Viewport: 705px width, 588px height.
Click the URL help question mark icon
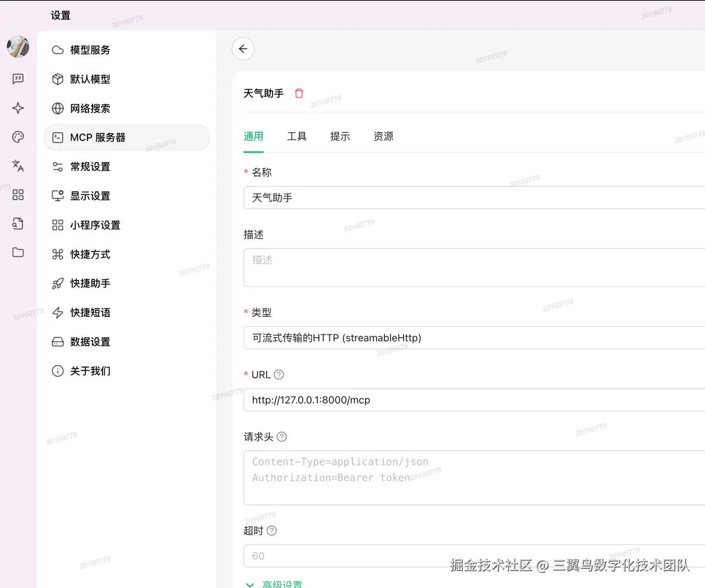click(279, 375)
